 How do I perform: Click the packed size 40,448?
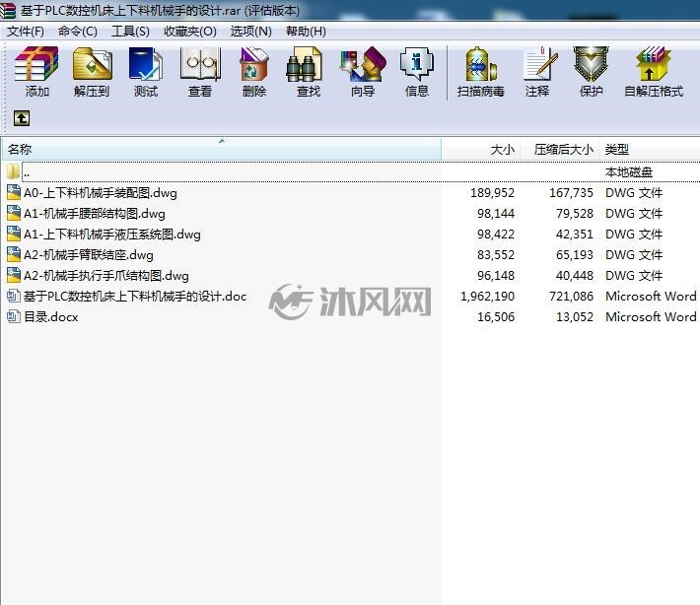[575, 275]
